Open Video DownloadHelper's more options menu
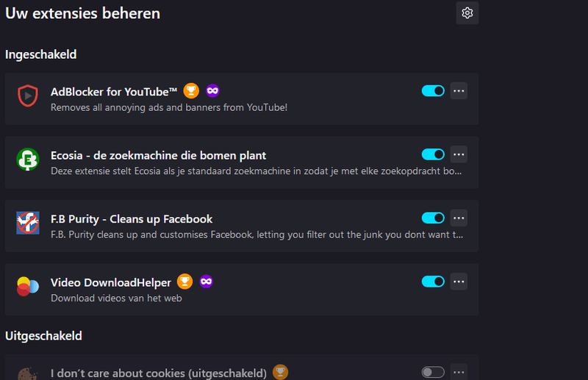The width and height of the screenshot is (588, 380). coord(459,282)
